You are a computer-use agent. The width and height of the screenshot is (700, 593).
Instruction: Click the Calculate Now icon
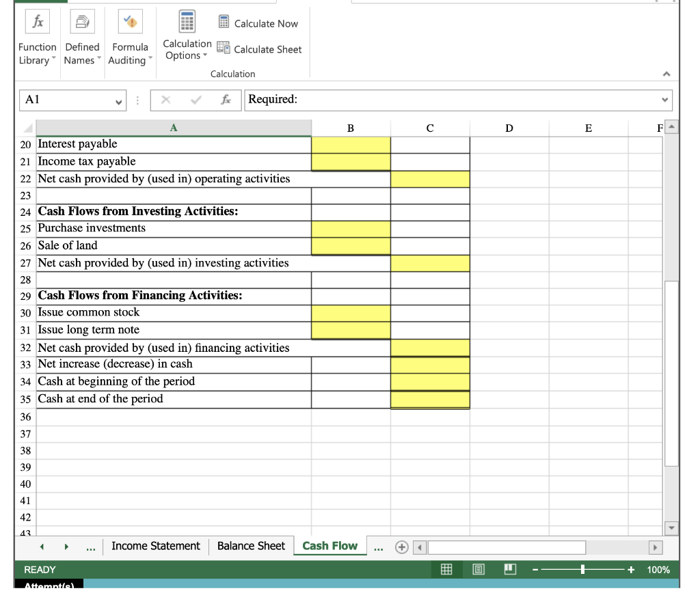(222, 23)
